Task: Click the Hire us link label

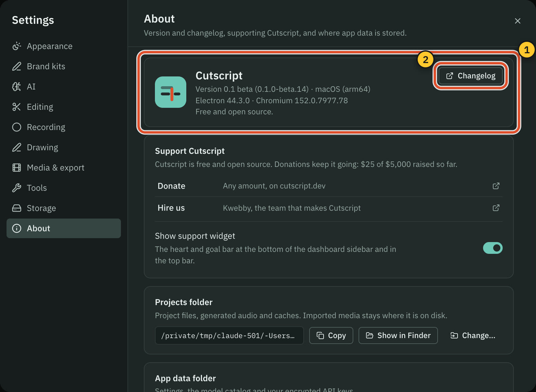Action: [171, 208]
